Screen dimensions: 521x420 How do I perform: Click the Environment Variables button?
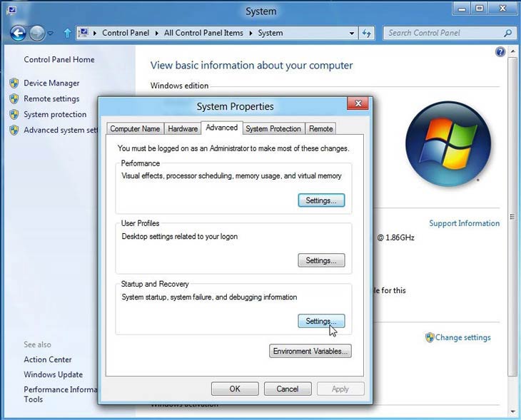tap(310, 351)
